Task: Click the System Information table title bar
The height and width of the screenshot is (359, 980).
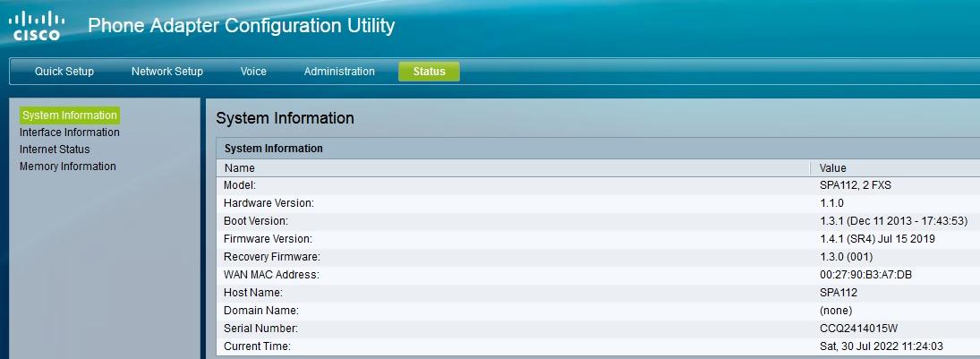Action: 598,149
